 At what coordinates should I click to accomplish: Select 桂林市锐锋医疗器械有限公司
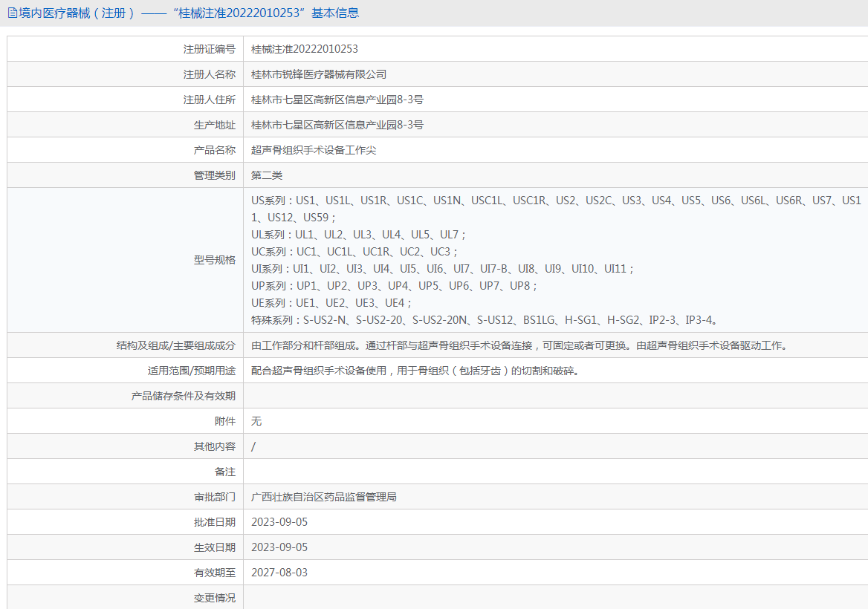[319, 75]
